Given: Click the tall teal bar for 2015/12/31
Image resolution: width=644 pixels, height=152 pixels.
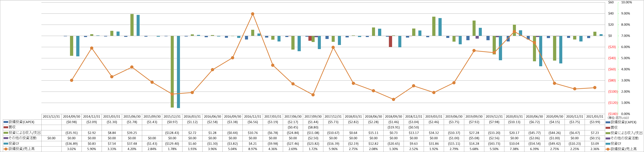Looking at the screenshot, I should click(179, 72).
